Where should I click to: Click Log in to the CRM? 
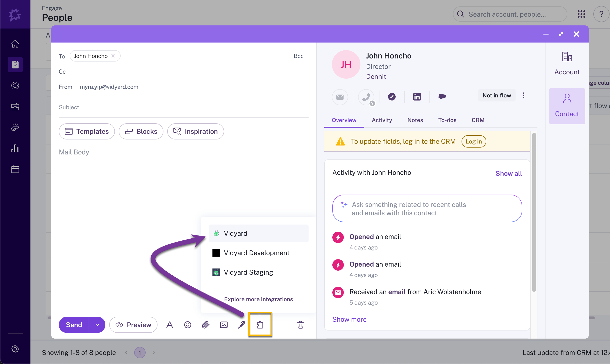coord(474,142)
